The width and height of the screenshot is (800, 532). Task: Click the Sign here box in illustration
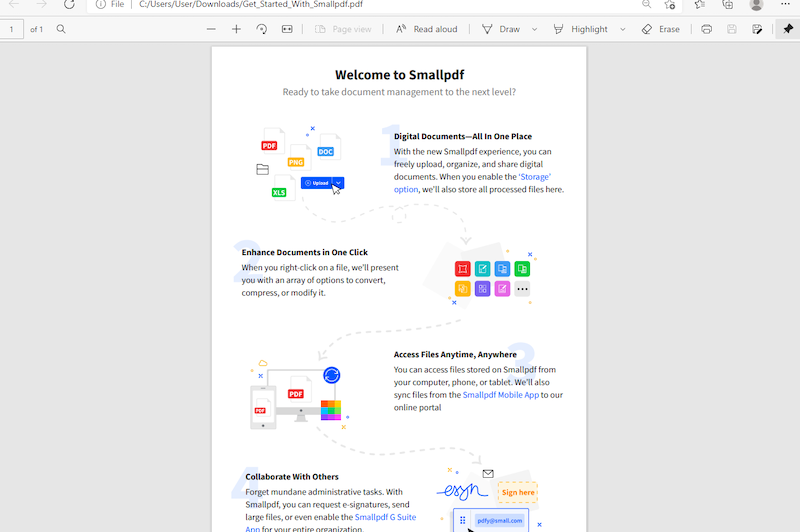coord(517,492)
